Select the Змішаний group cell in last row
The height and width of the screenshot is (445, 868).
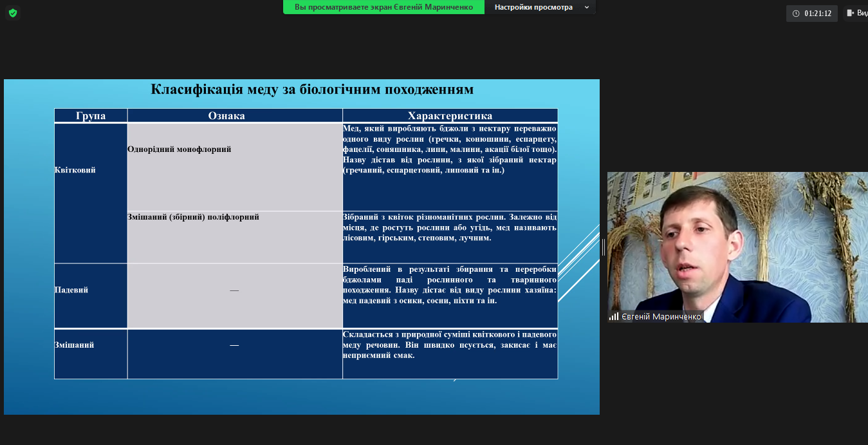74,345
